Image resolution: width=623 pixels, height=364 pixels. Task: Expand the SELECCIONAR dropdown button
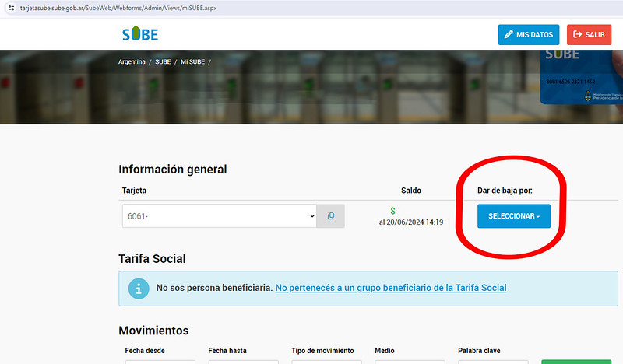[x=513, y=215]
